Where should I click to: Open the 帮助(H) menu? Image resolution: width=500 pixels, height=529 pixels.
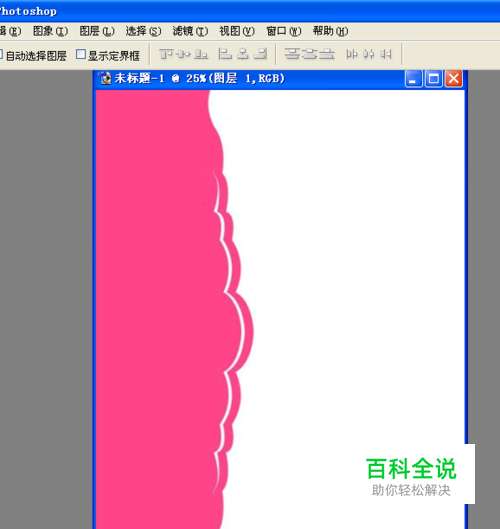330,31
